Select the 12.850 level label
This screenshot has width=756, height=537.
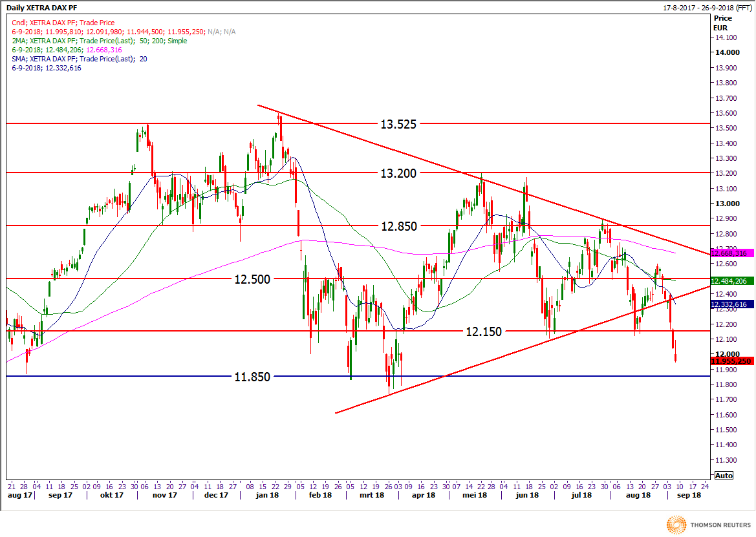point(399,226)
